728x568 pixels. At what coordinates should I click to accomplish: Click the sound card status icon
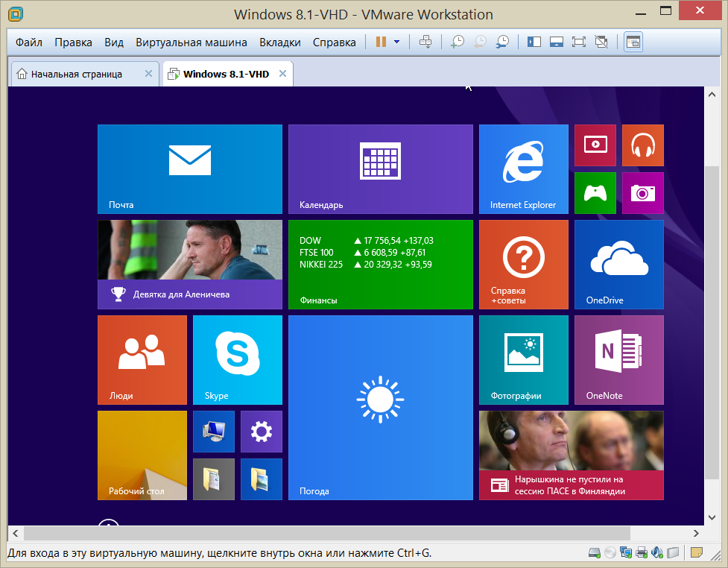click(x=657, y=552)
